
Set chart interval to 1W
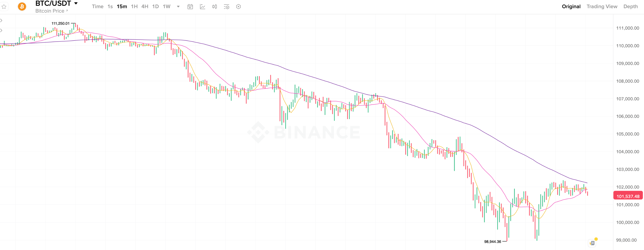166,6
